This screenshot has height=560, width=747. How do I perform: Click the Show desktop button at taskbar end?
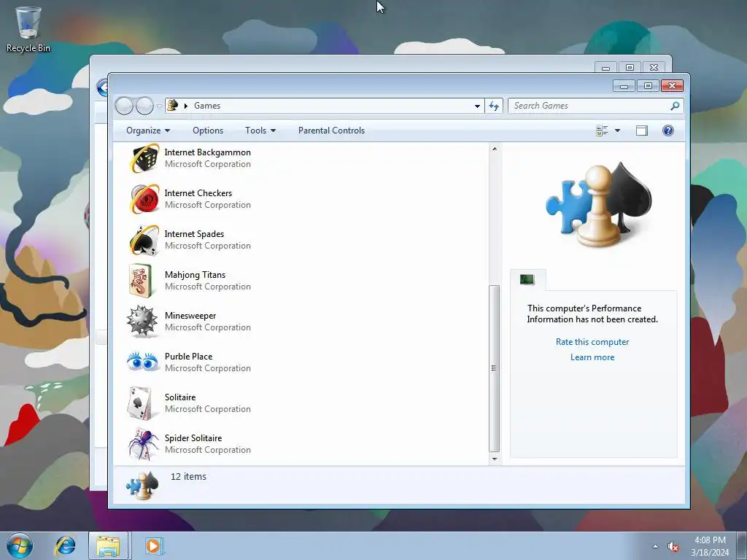[x=742, y=545]
